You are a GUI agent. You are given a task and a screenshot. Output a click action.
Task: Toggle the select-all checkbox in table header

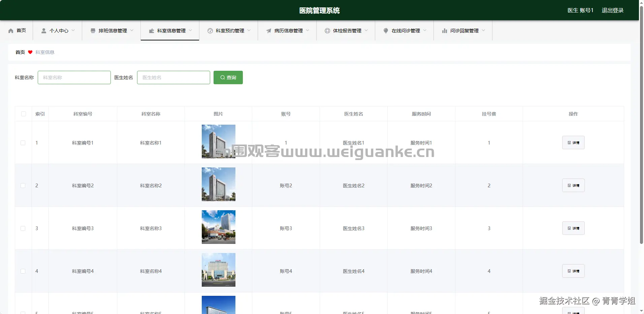[x=24, y=114]
